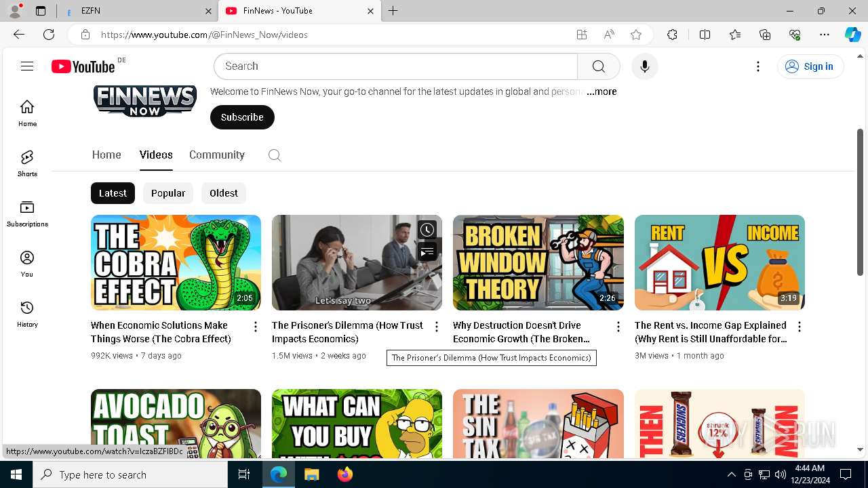View site information via the lock icon
The height and width of the screenshot is (488, 868).
[x=85, y=35]
